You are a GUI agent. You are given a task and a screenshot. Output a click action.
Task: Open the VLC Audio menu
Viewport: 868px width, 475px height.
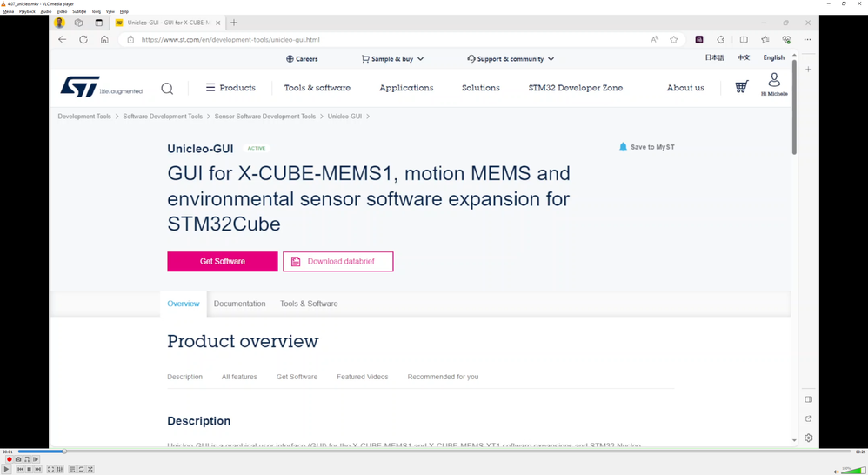(46, 11)
